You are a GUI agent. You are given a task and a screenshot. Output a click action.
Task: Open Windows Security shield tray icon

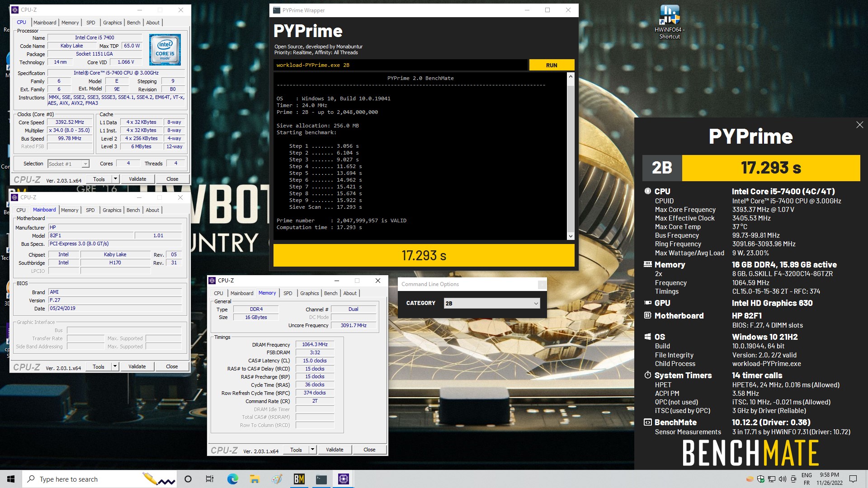coord(761,479)
